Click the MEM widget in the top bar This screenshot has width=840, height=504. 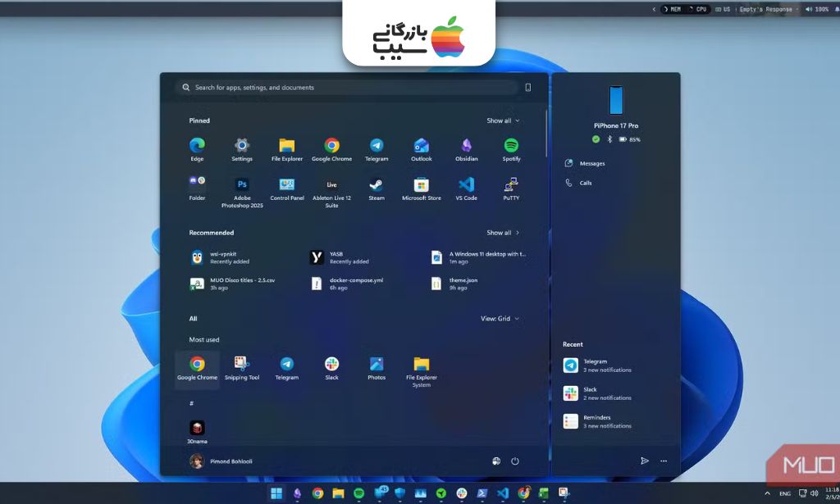click(x=673, y=9)
